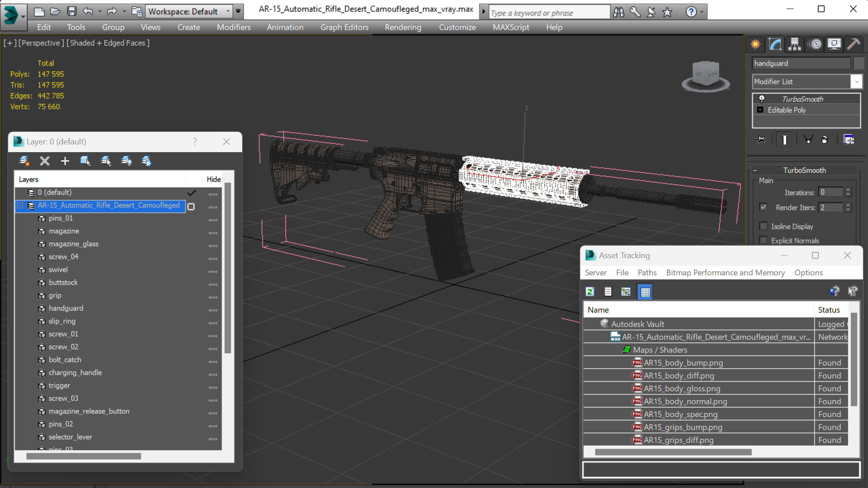868x488 pixels.
Task: Toggle hide for the trigger layer row
Action: click(213, 387)
